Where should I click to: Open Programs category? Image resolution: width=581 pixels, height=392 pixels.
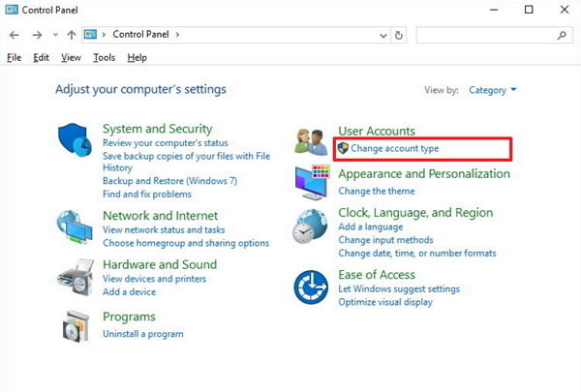pos(129,317)
